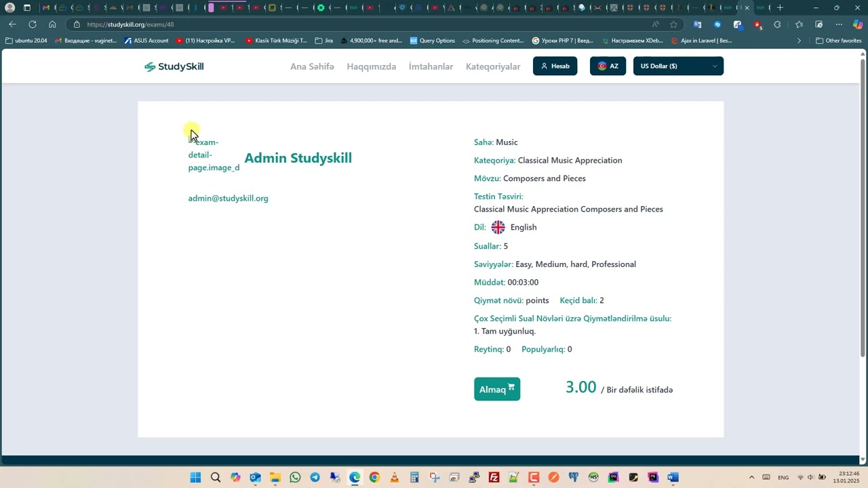Open the Windows Start menu
Viewport: 868px width, 488px height.
pos(195,477)
